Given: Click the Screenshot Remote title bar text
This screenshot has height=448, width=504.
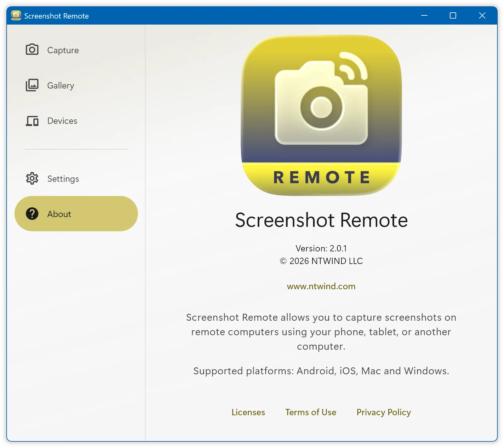Looking at the screenshot, I should [x=56, y=16].
